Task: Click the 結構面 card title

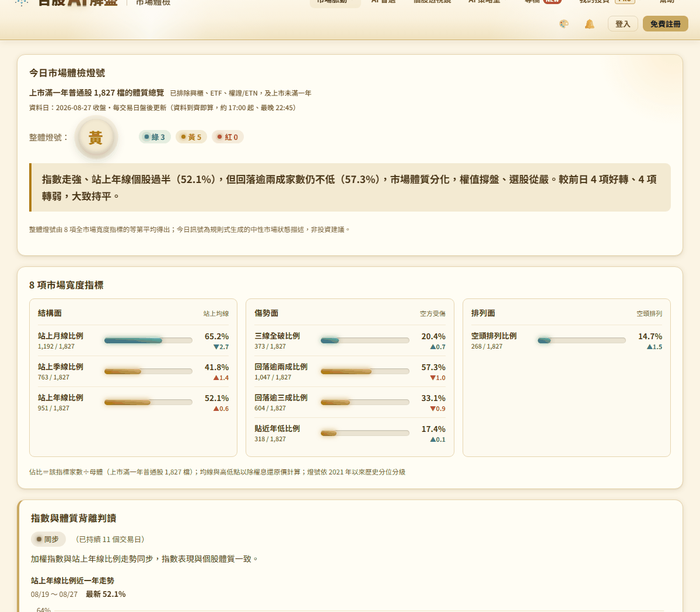Action: tap(50, 313)
